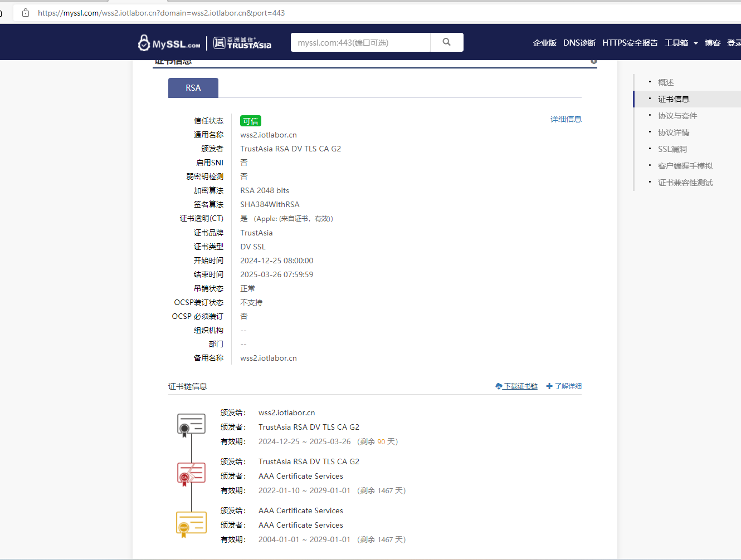
Task: Jump to 证书信息 in the sidebar
Action: (674, 99)
